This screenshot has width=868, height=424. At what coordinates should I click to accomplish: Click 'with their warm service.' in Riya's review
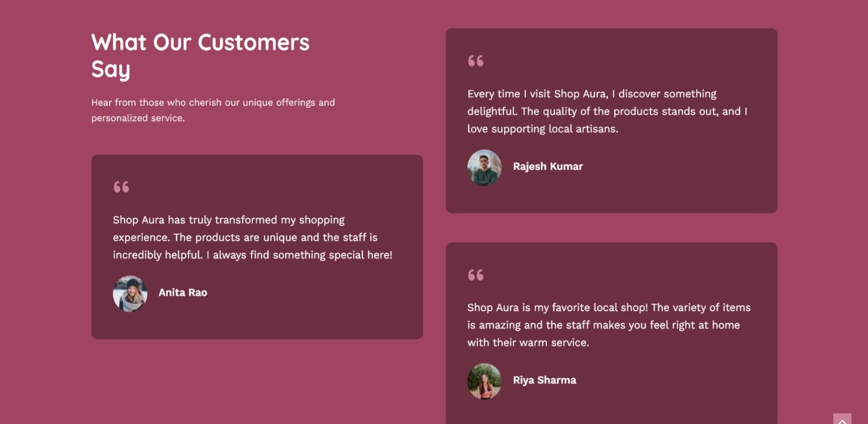(528, 342)
